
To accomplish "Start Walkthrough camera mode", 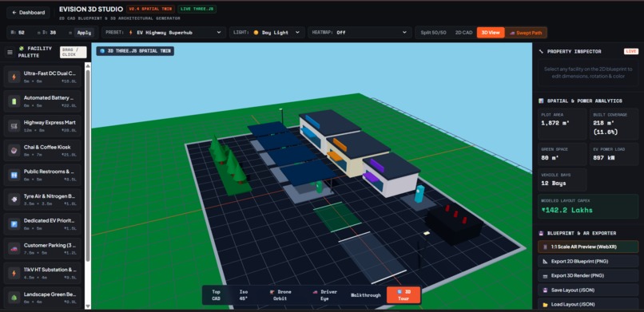I will point(365,295).
